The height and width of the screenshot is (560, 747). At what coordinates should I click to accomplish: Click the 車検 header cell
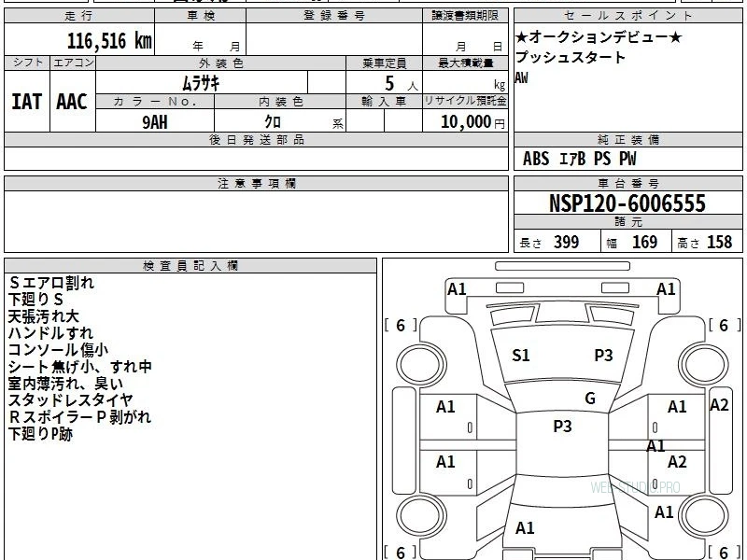pyautogui.click(x=201, y=16)
